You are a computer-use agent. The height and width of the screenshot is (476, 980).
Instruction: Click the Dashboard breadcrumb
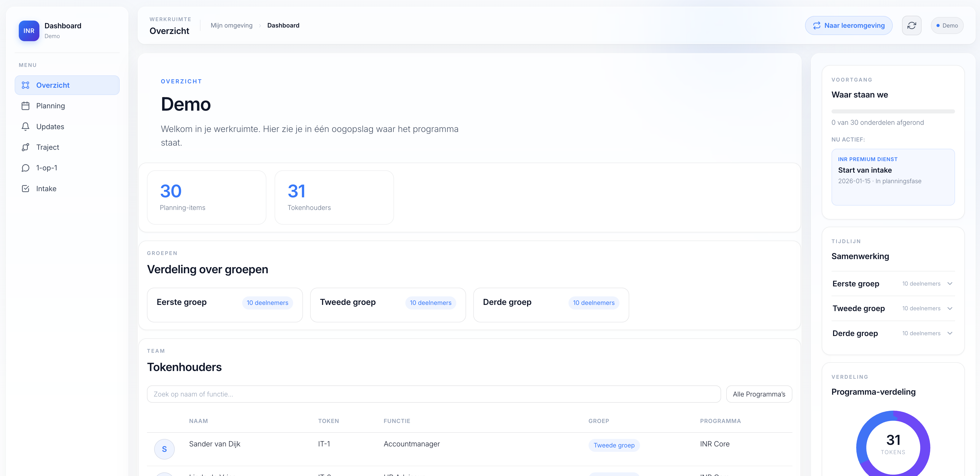(283, 25)
